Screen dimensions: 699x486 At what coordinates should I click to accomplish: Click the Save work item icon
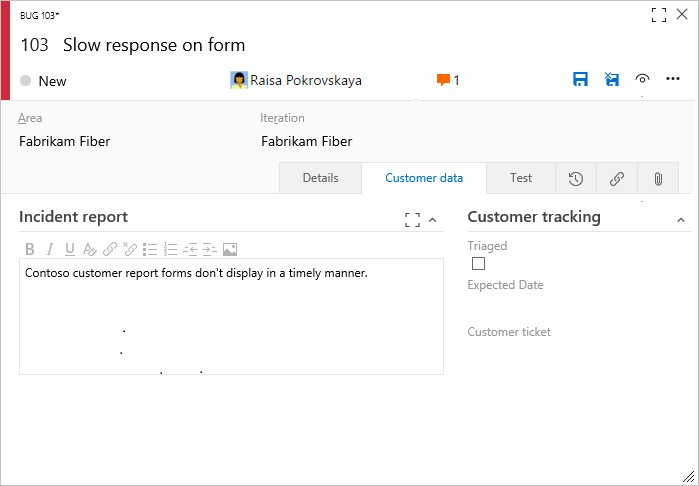pyautogui.click(x=580, y=79)
